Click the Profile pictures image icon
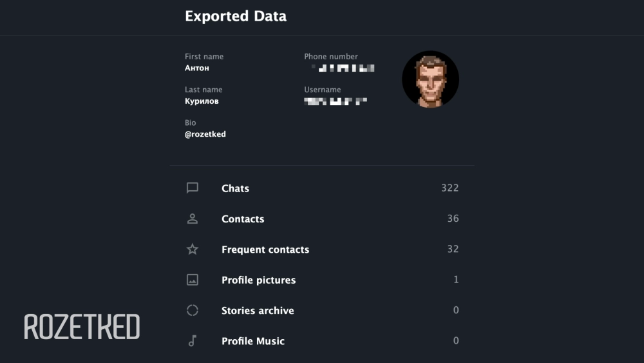The width and height of the screenshot is (644, 363). point(192,280)
